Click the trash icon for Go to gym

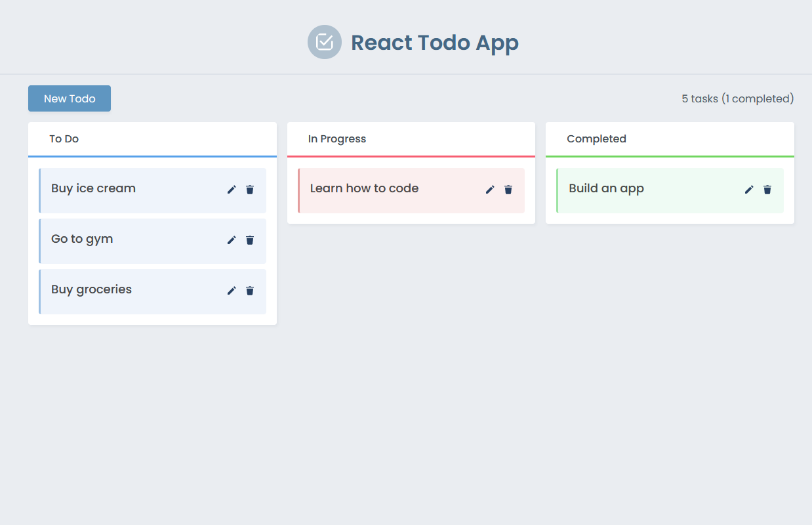tap(250, 240)
